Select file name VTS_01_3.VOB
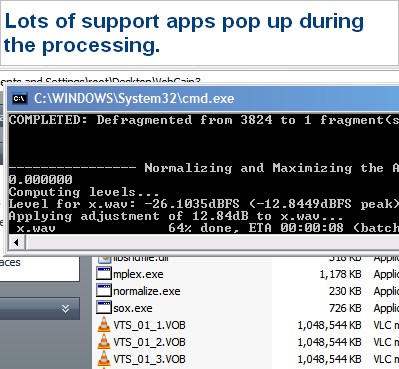This screenshot has height=369, width=399. [149, 359]
